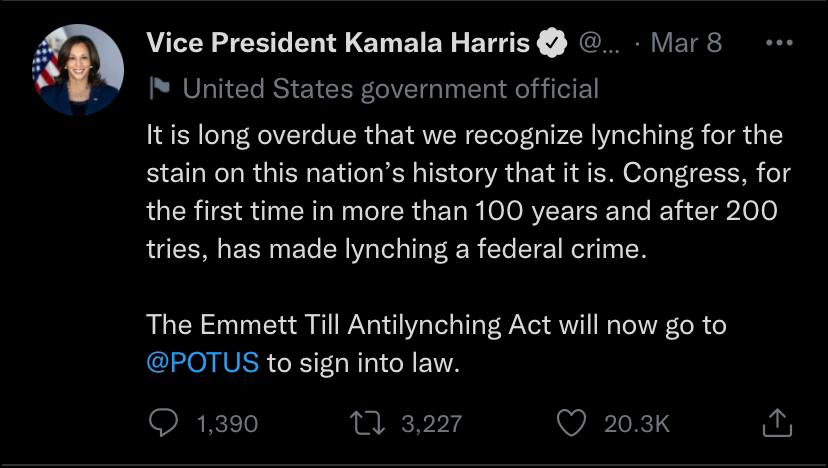Open the three-dot more options menu
The width and height of the screenshot is (828, 468).
coord(778,43)
